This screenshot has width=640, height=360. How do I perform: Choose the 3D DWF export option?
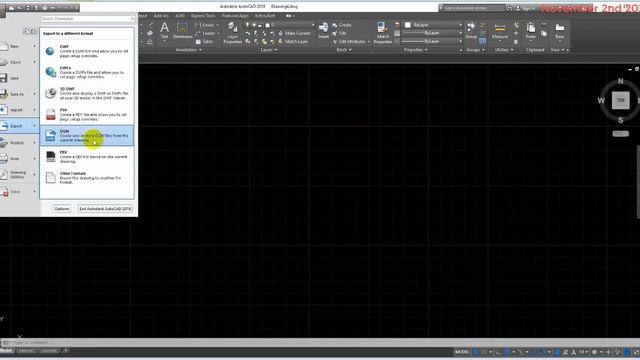(87, 93)
